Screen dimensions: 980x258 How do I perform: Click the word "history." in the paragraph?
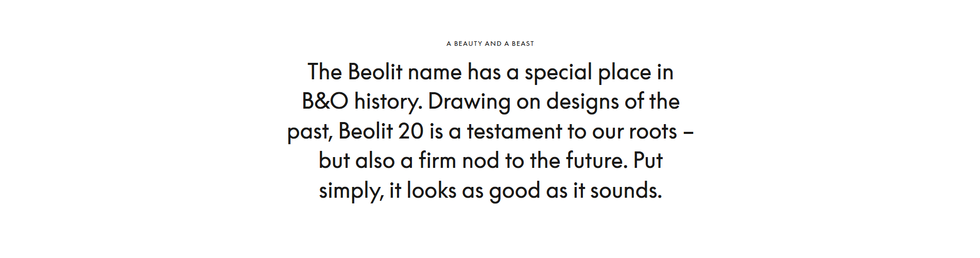388,101
